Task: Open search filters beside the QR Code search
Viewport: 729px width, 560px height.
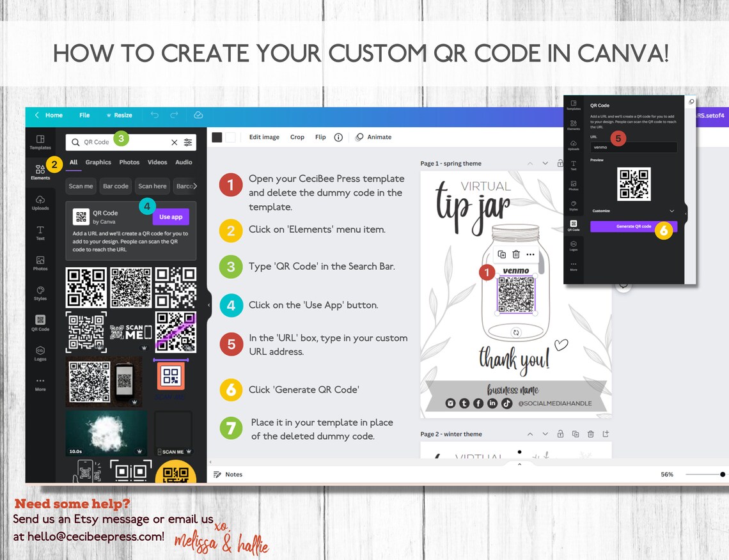Action: click(187, 141)
